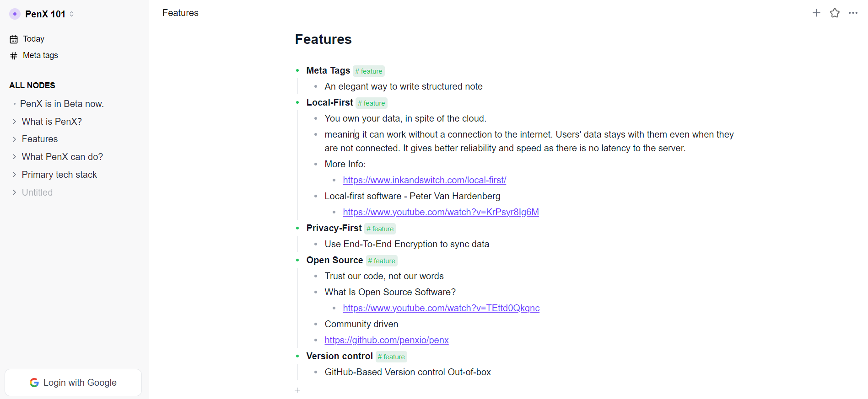Expand the Untitled node chevron
The width and height of the screenshot is (868, 399).
[x=14, y=192]
